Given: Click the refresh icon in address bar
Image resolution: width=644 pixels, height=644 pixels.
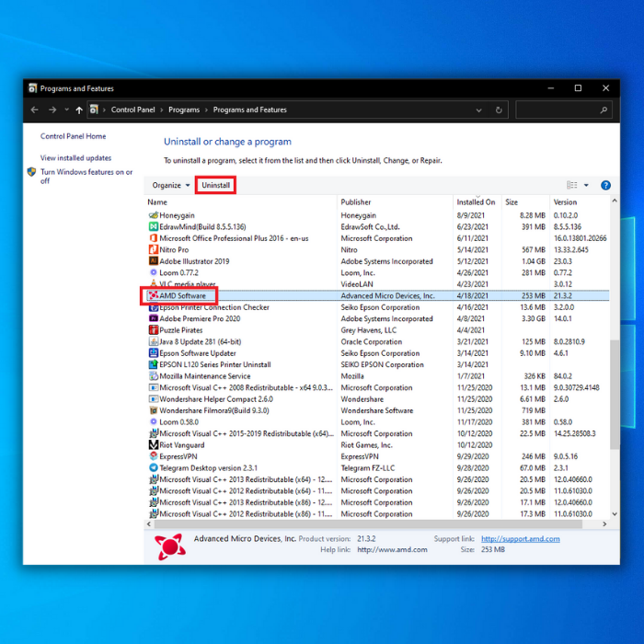Looking at the screenshot, I should pyautogui.click(x=499, y=110).
